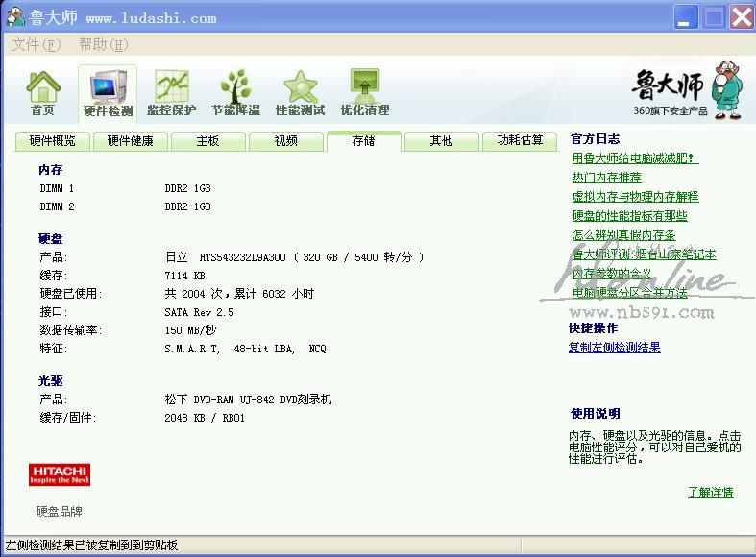Open link 电脑硬盘分区合并方法
This screenshot has width=756, height=557.
[629, 293]
